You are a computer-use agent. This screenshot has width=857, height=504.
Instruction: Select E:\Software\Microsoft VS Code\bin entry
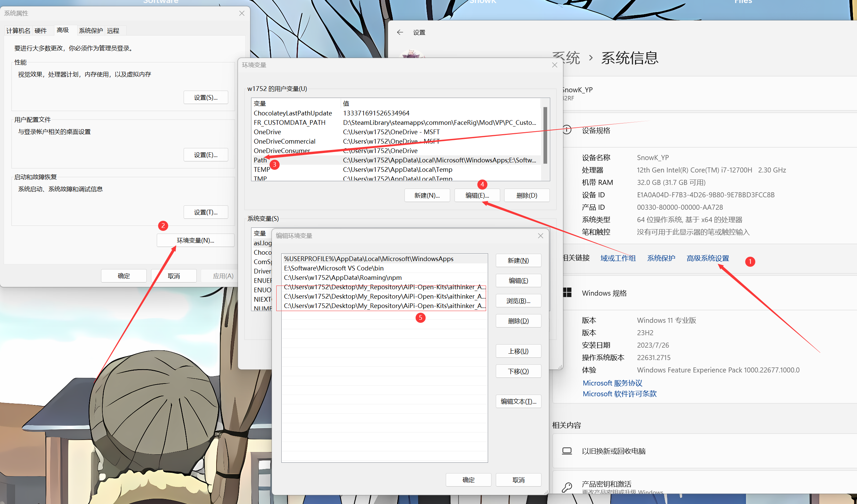pyautogui.click(x=384, y=268)
